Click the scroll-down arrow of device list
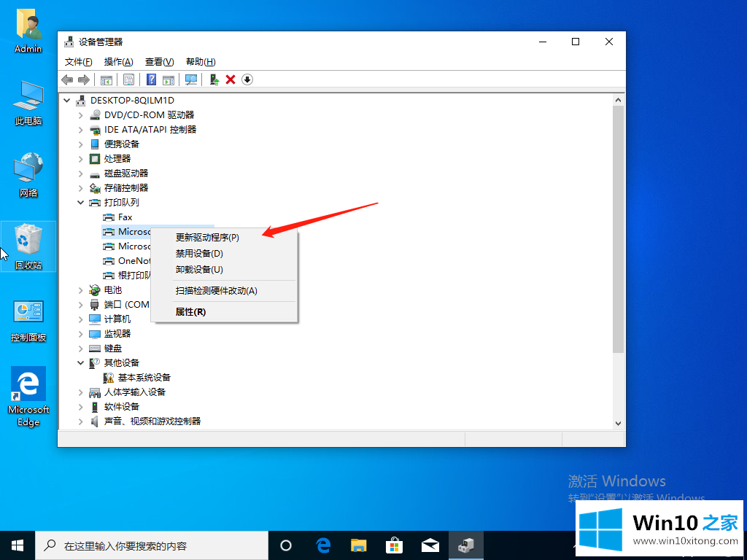Viewport: 747px width, 560px height. tap(618, 423)
